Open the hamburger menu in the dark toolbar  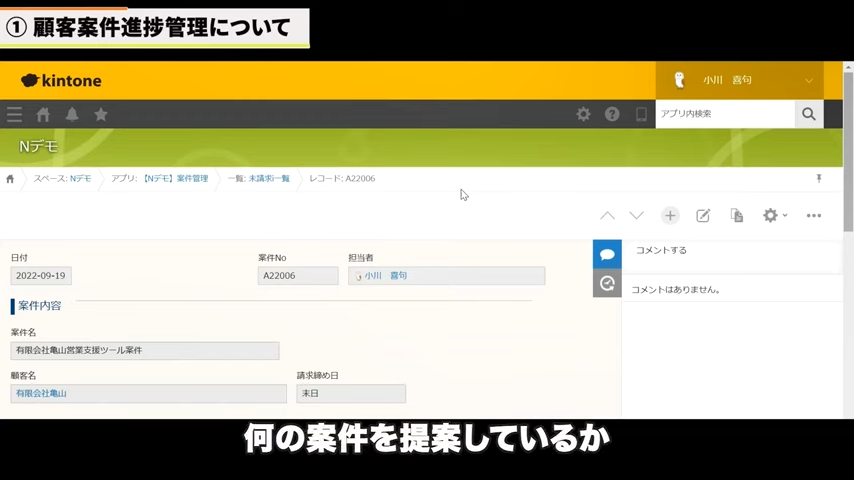pos(15,114)
